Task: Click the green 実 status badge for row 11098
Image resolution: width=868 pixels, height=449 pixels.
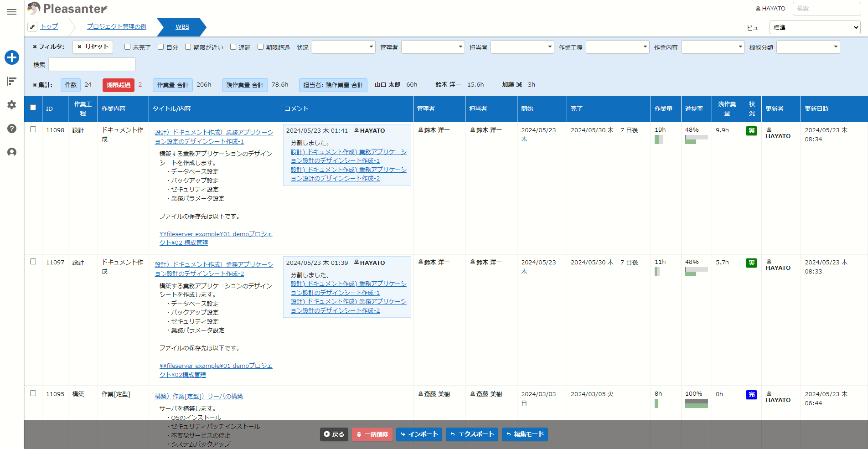Action: [751, 131]
